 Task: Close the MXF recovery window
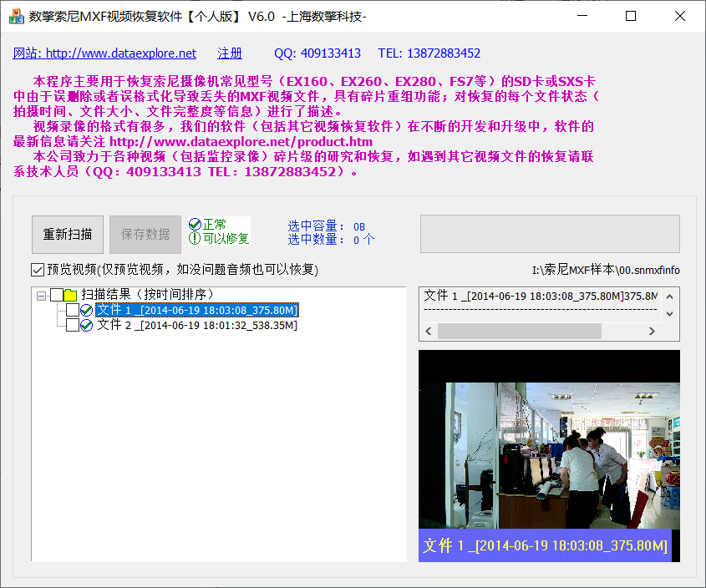(680, 16)
